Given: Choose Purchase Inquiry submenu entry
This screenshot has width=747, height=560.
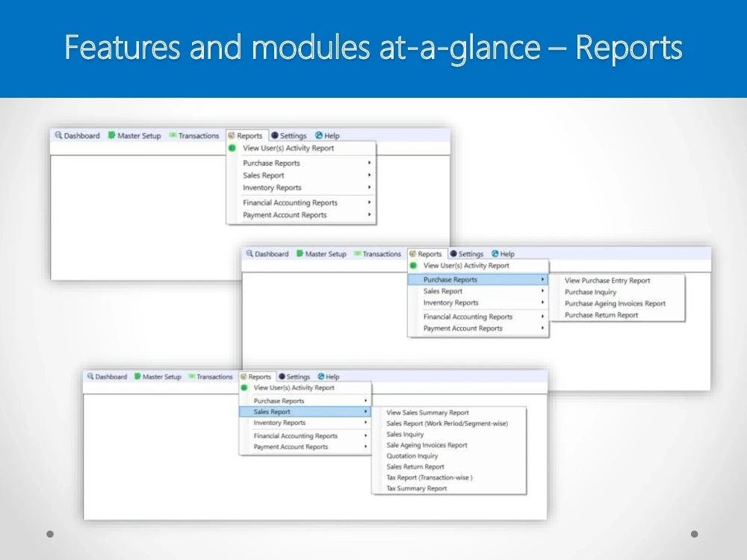Looking at the screenshot, I should 590,292.
